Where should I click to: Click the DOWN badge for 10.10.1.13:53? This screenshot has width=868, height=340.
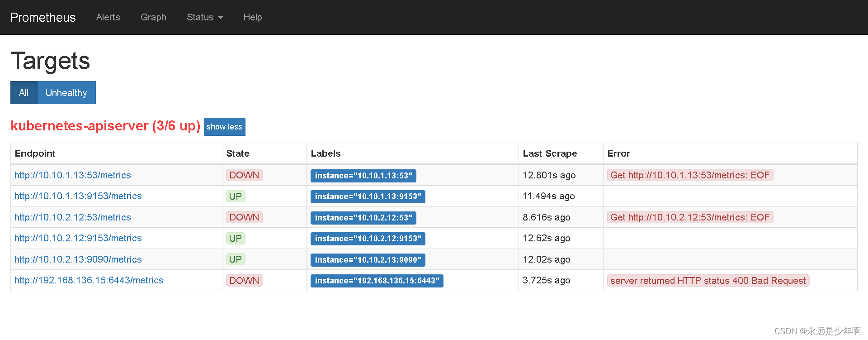pyautogui.click(x=244, y=175)
